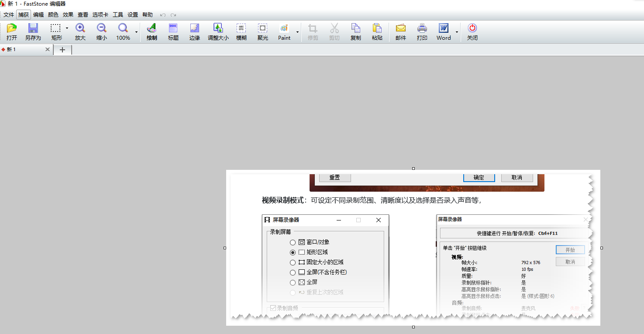Open the 工具 menu

coord(118,14)
